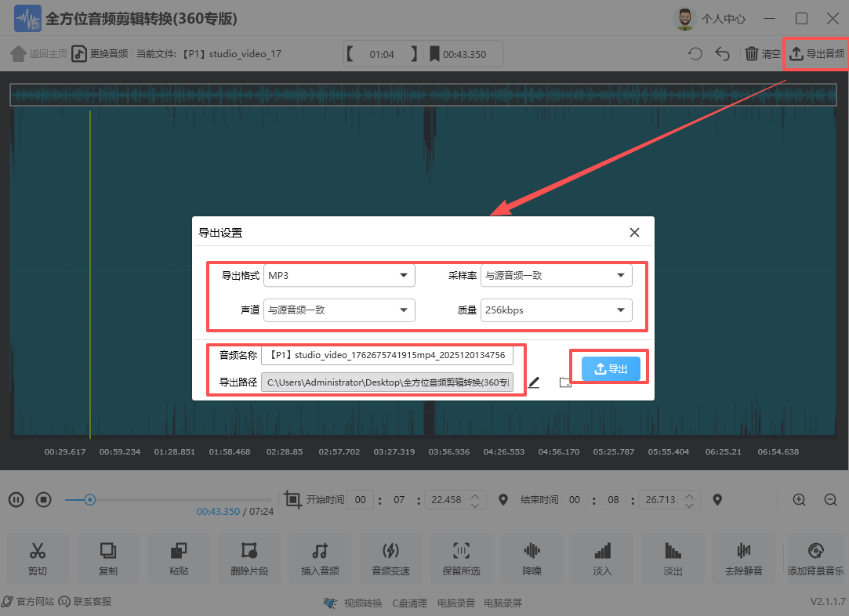The image size is (849, 616).
Task: Select the 淡入 (Fade In) effect
Action: coord(602,557)
